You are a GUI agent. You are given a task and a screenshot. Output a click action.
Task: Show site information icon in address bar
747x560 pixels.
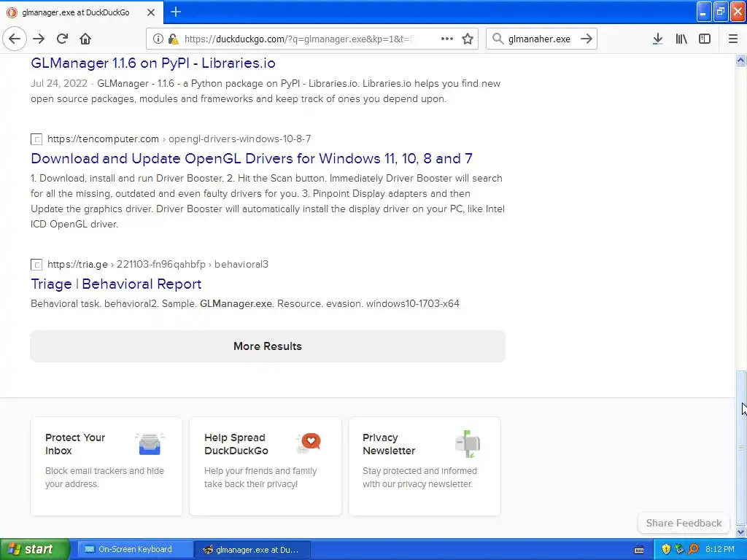pyautogui.click(x=158, y=39)
